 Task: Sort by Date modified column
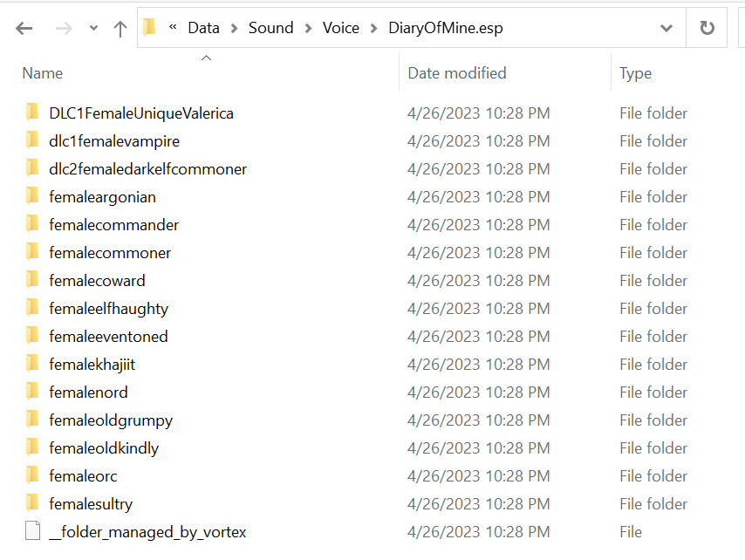tap(457, 73)
